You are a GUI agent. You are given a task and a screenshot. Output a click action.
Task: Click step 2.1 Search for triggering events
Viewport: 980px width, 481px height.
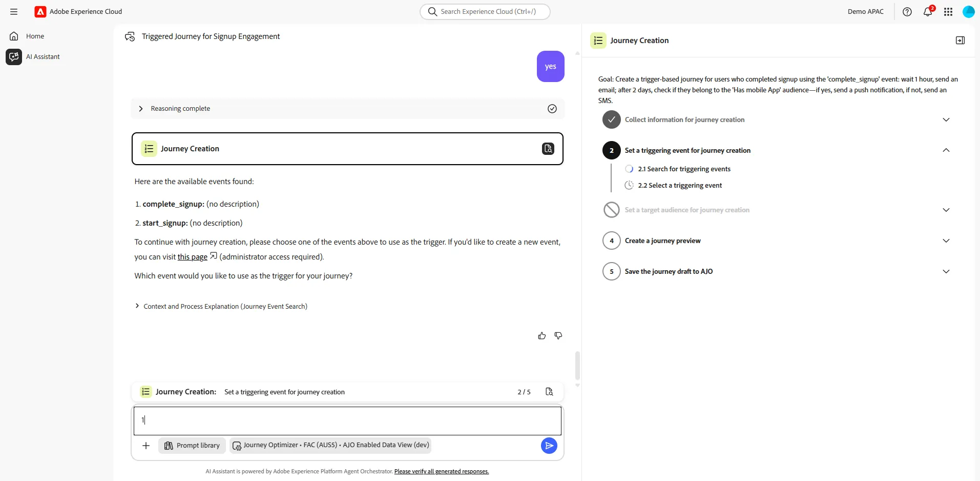tap(684, 169)
